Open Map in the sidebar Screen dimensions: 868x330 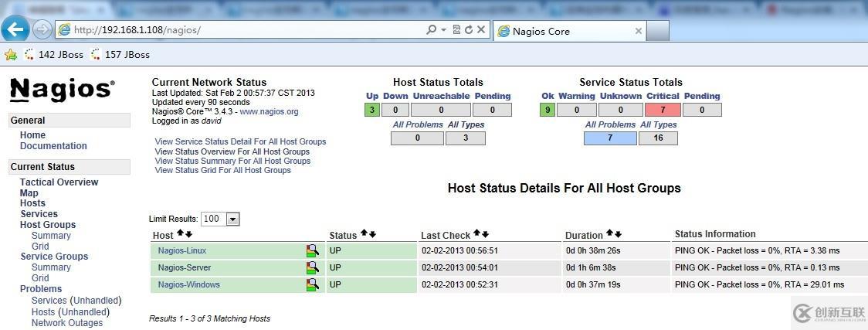(29, 192)
